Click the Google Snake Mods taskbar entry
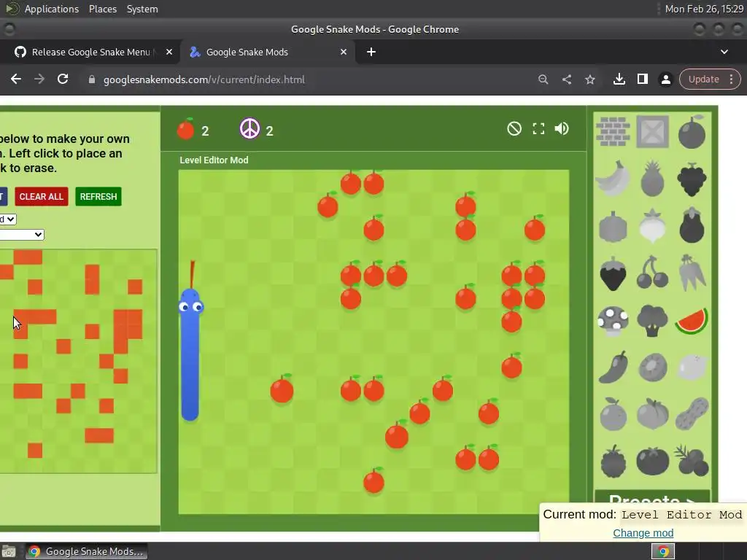 coord(86,551)
